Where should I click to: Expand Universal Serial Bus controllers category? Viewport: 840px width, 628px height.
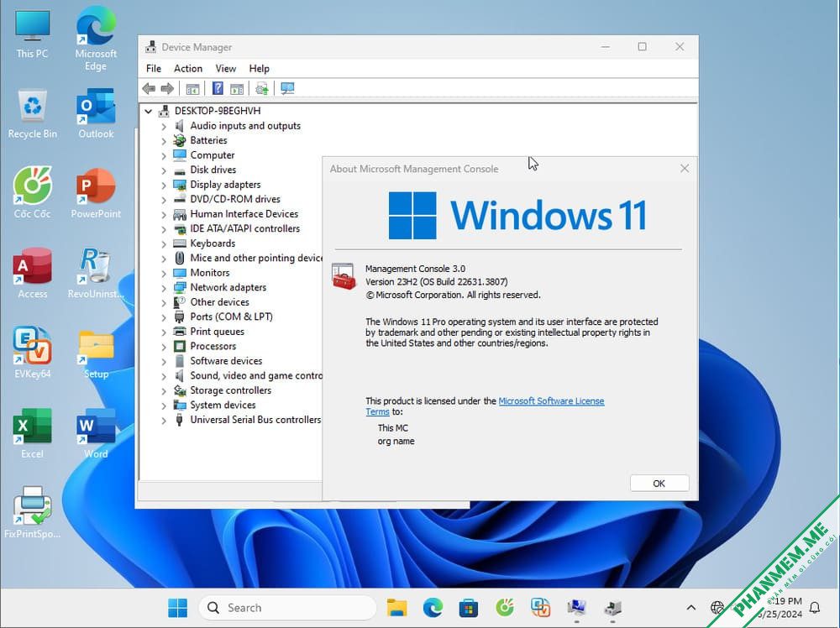pyautogui.click(x=164, y=421)
